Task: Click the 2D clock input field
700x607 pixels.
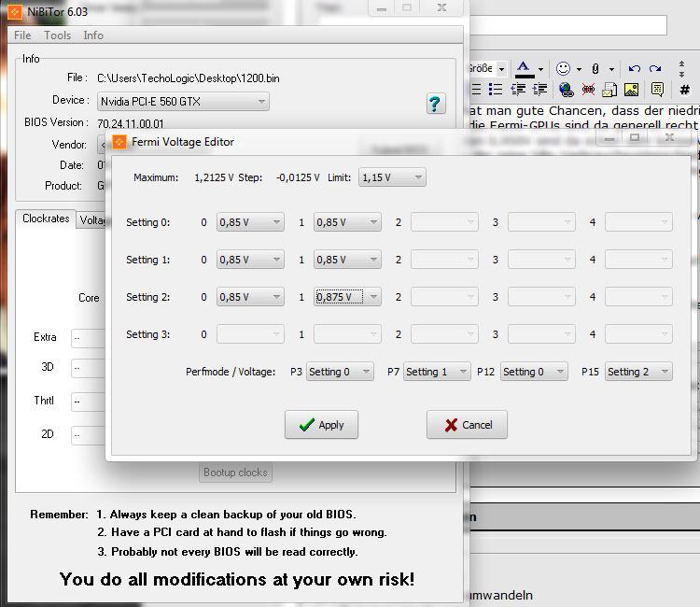Action: [x=88, y=435]
